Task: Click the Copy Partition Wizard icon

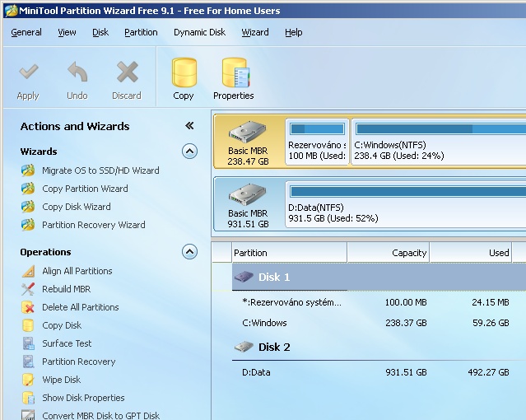Action: (x=28, y=189)
